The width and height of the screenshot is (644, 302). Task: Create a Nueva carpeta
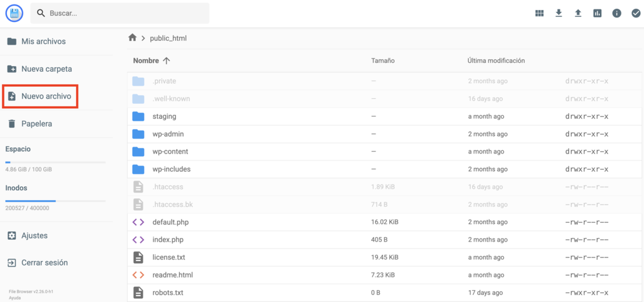[46, 69]
